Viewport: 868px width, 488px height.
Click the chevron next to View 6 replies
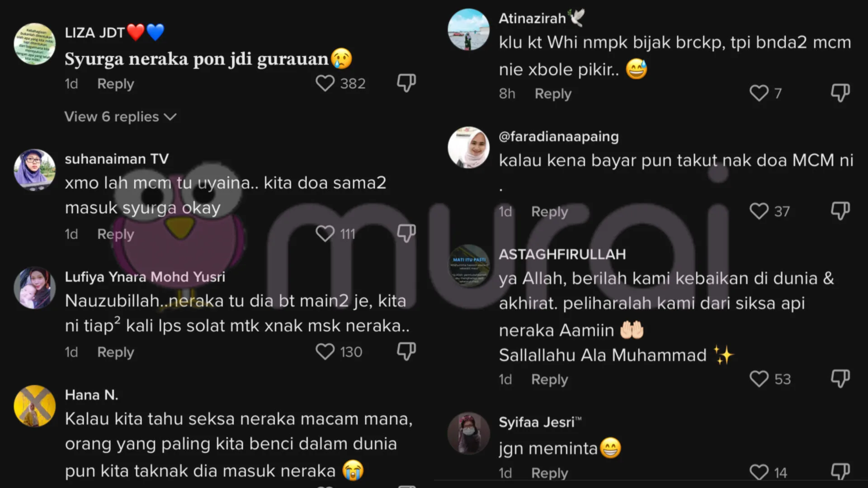coord(170,117)
